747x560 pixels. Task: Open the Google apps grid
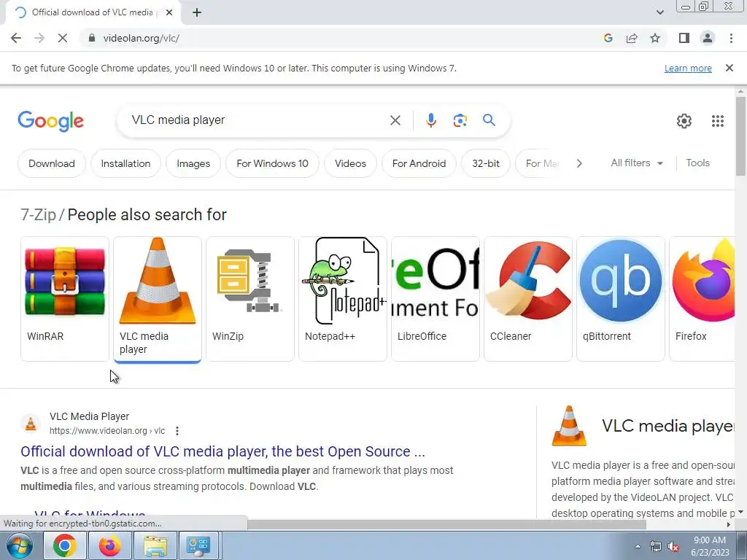click(718, 121)
